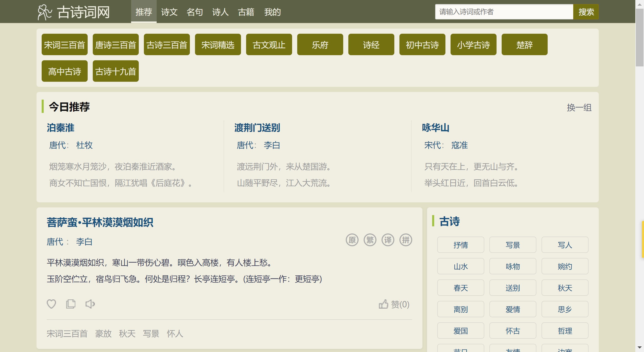The height and width of the screenshot is (352, 644).
Task: Click the thumbs-up 赞 icon
Action: [x=383, y=304]
